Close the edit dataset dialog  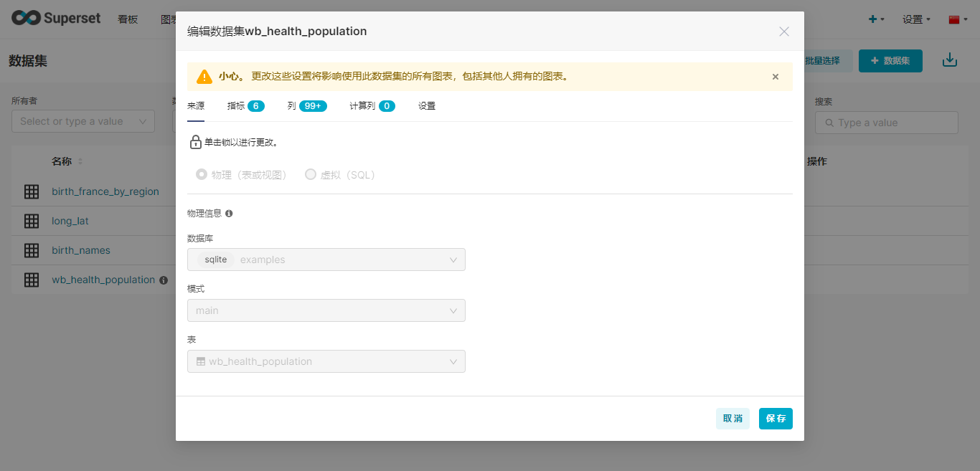783,32
